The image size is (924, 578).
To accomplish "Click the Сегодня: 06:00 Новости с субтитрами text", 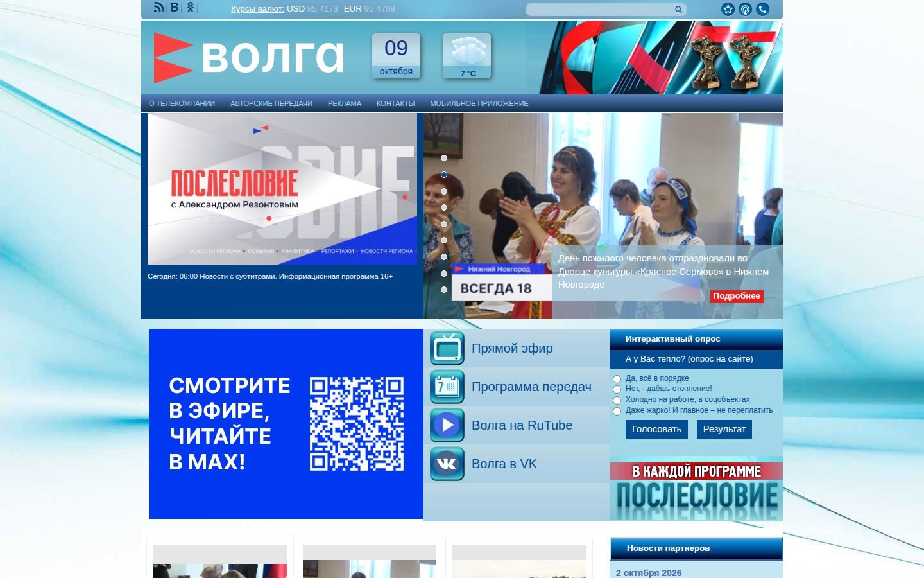I will coord(270,276).
